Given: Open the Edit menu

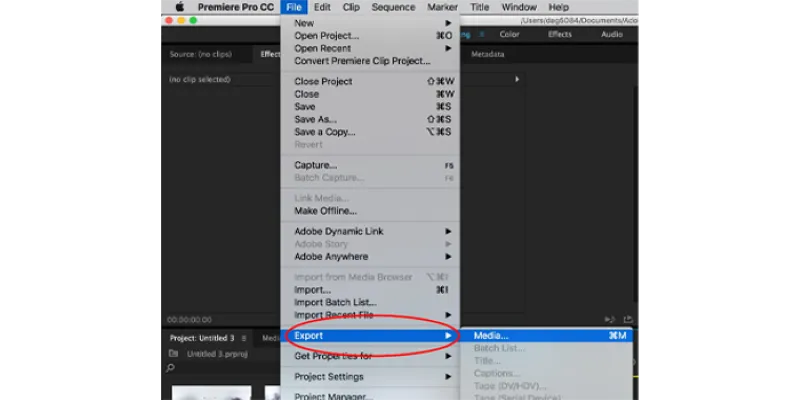Looking at the screenshot, I should pyautogui.click(x=322, y=7).
